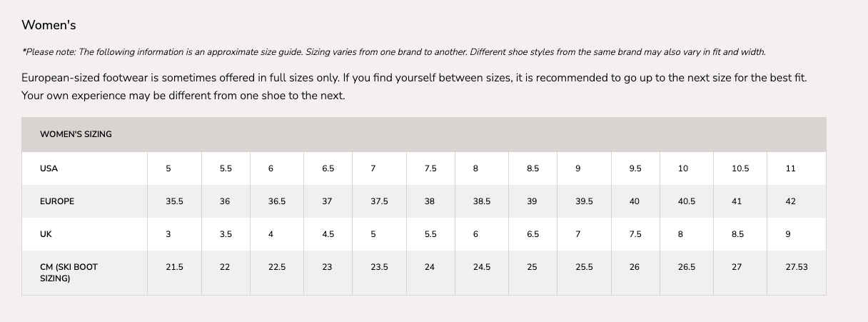Image resolution: width=868 pixels, height=322 pixels.
Task: Click the WOMEN'S SIZING table header
Action: coord(76,134)
